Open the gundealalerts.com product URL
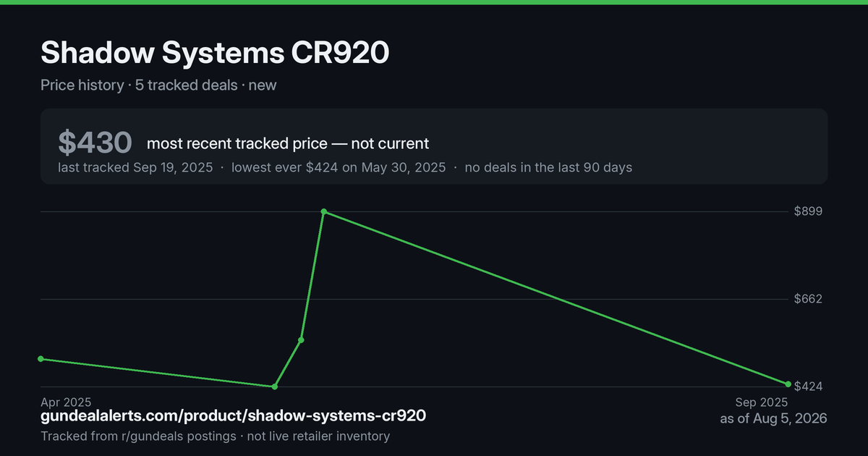The height and width of the screenshot is (456, 868). [233, 415]
